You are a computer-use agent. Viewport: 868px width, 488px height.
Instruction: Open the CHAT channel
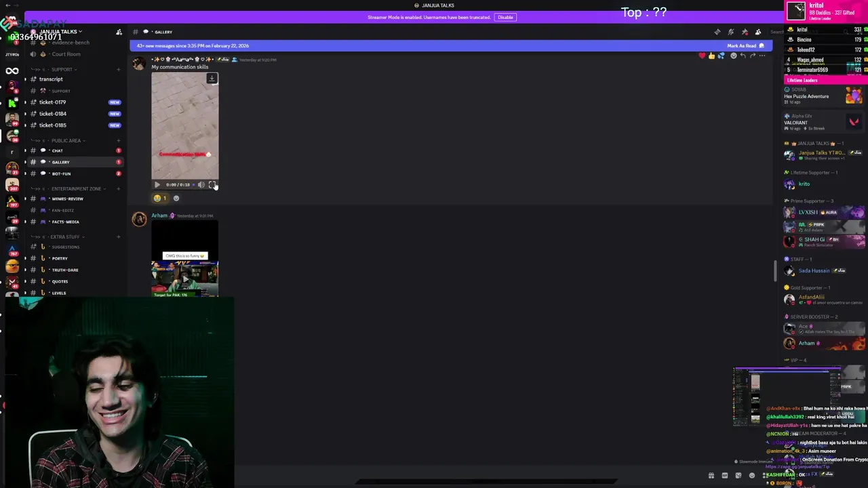76,150
